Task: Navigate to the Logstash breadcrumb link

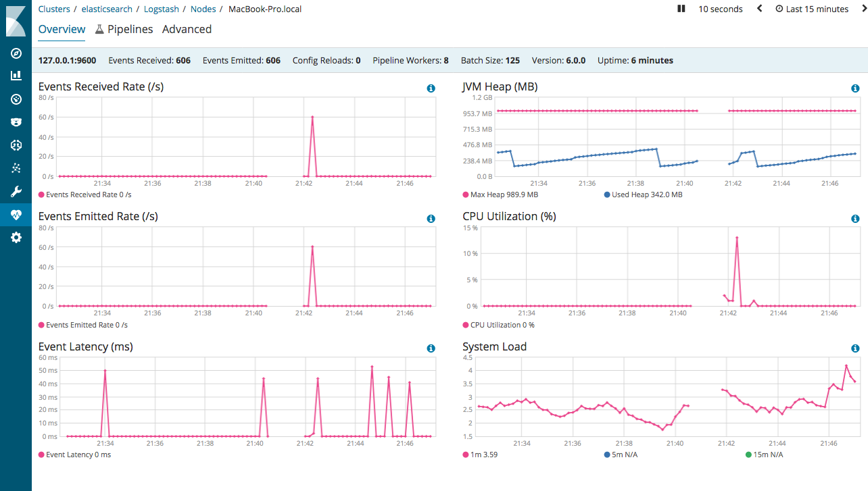Action: pos(161,9)
